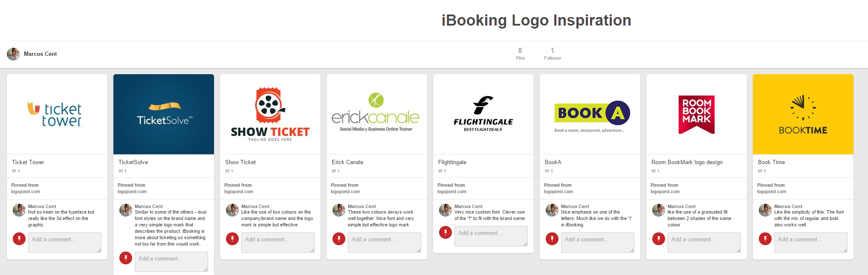
Task: Focus the comment box on the BookA card
Action: 597,242
